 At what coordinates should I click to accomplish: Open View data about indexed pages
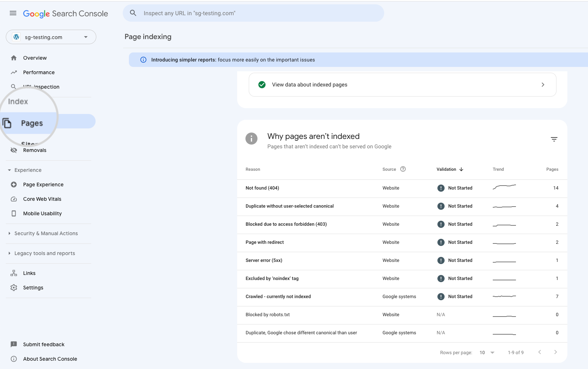pos(403,85)
